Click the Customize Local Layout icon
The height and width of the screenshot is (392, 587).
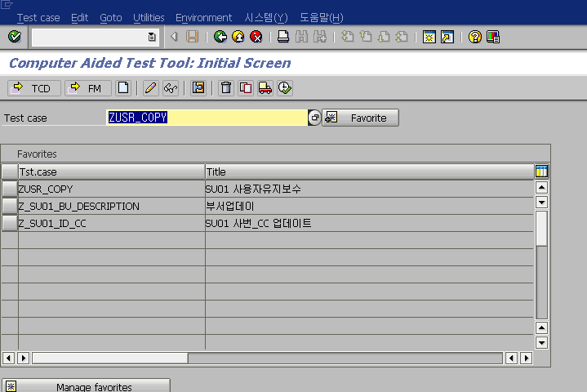pyautogui.click(x=493, y=37)
